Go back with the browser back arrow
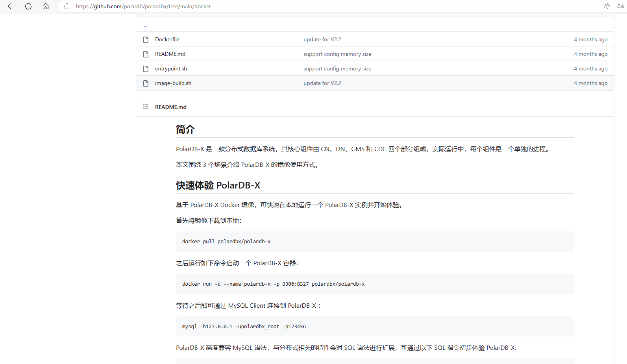 pyautogui.click(x=11, y=6)
